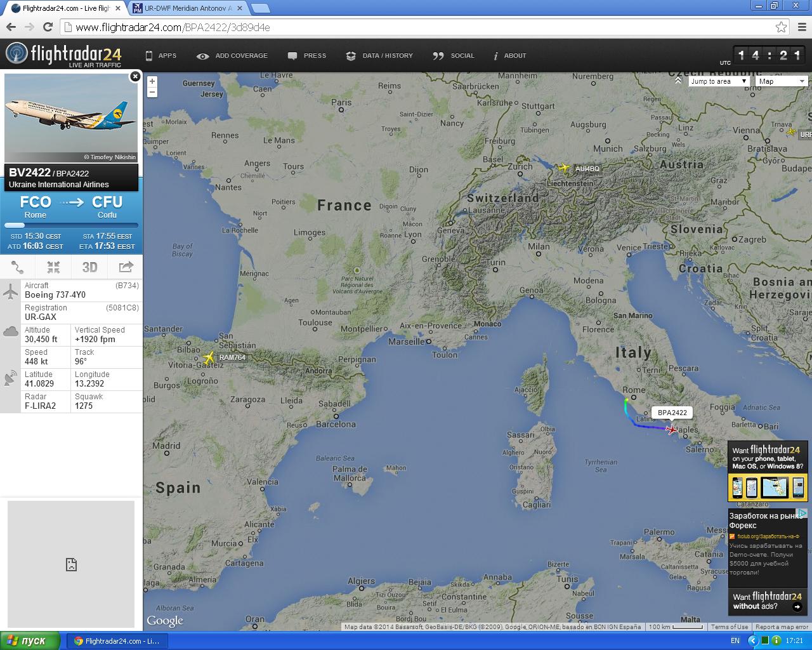This screenshot has height=650, width=812.
Task: Open the APPS menu
Action: [x=161, y=56]
